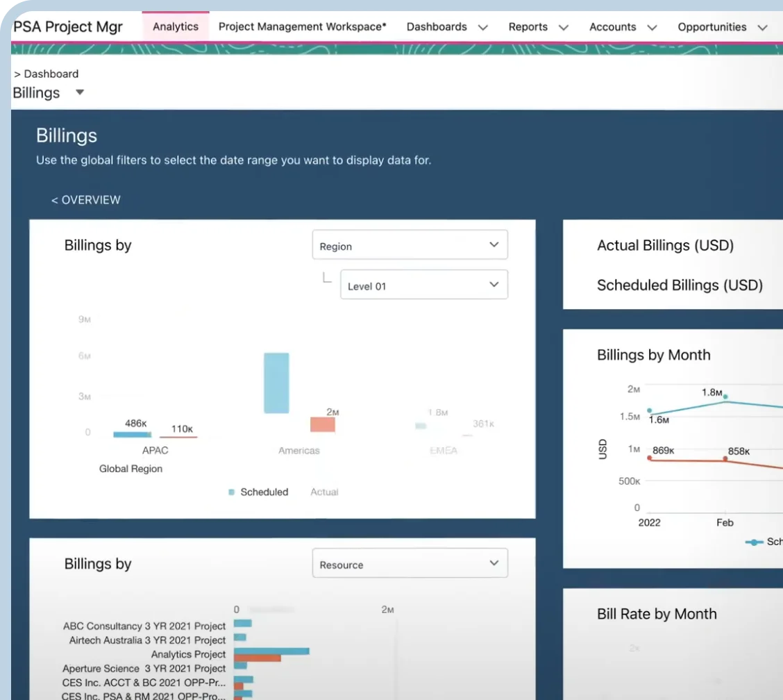Open the Accounts menu chevron

652,28
